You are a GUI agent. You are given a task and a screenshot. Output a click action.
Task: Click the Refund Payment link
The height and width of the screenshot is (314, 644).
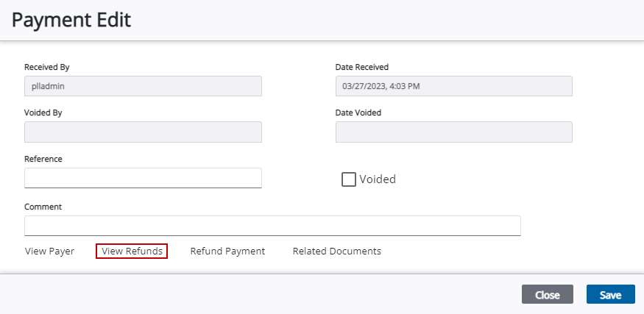[227, 251]
